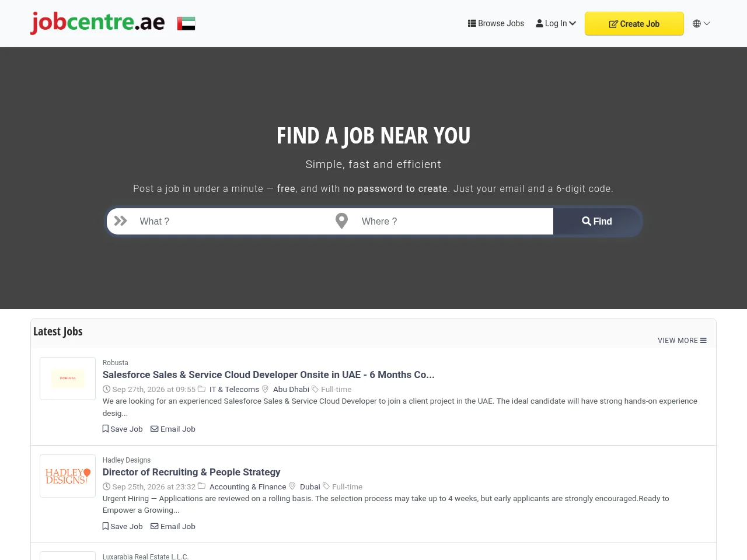Open the Hadley Designs logo thumbnail
747x560 pixels.
68,476
